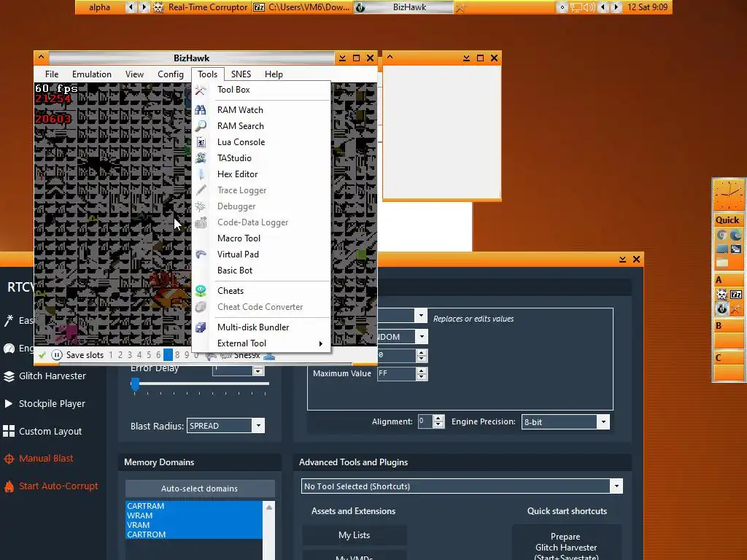Click the Memory Domains list scrollbar up arrow
Image resolution: width=747 pixels, height=560 pixels.
click(269, 507)
